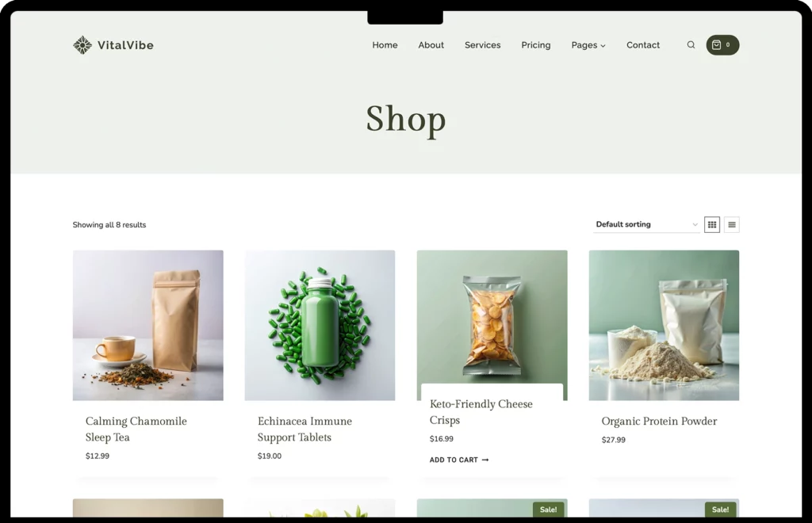Switch to list view layout
812x523 pixels.
(732, 224)
